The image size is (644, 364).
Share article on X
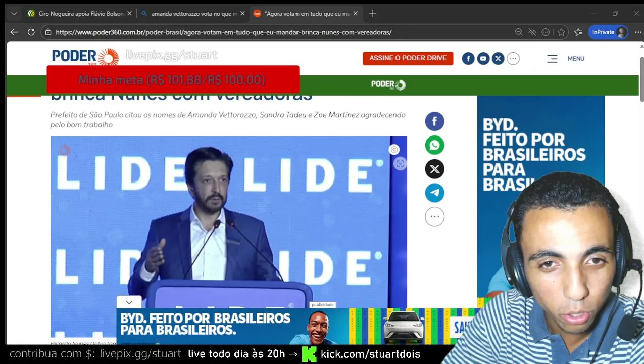[434, 169]
